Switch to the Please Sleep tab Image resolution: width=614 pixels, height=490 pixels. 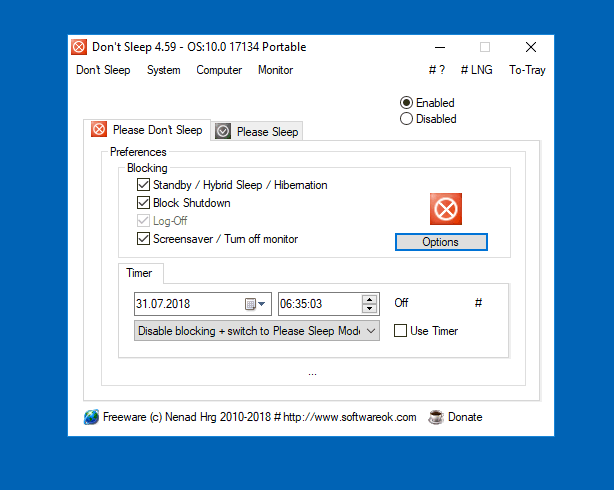257,132
